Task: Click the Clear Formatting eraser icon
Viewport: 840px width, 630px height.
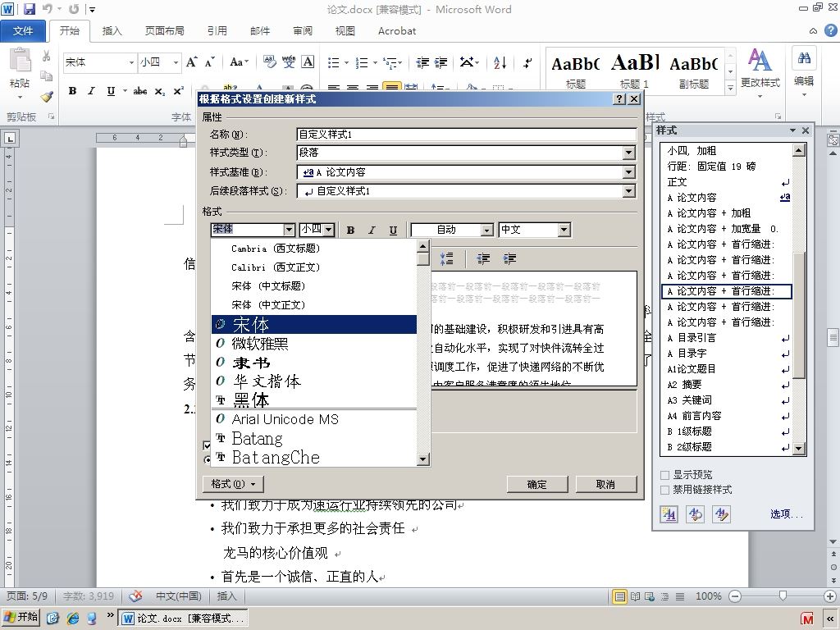Action: pos(269,62)
